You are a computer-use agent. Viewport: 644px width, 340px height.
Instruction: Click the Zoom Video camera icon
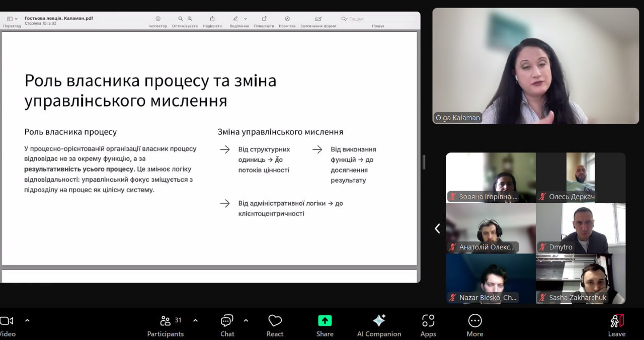7,321
